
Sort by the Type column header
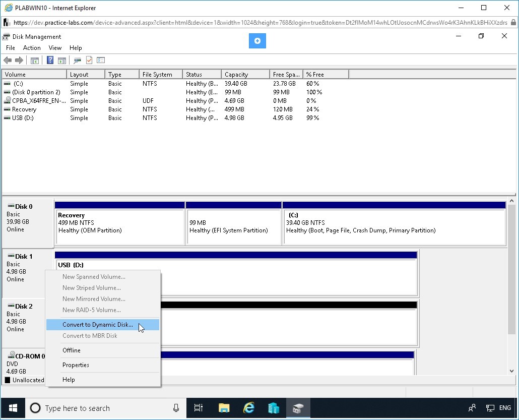click(x=122, y=74)
